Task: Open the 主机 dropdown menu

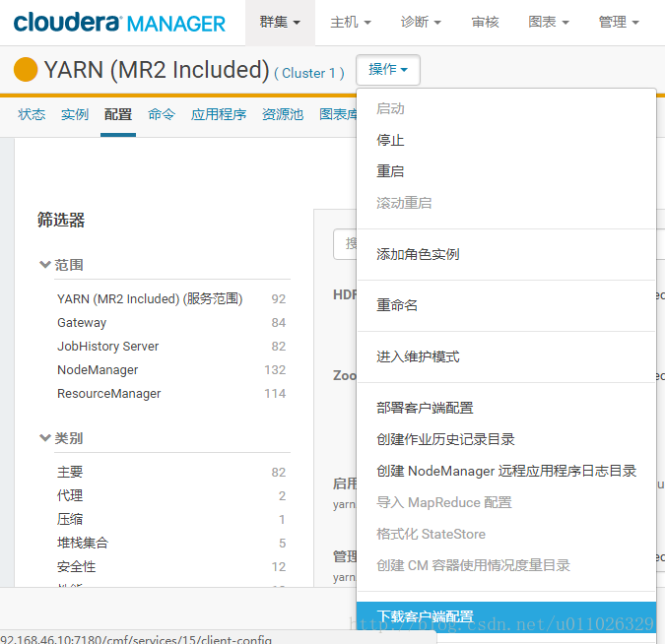Action: (351, 22)
